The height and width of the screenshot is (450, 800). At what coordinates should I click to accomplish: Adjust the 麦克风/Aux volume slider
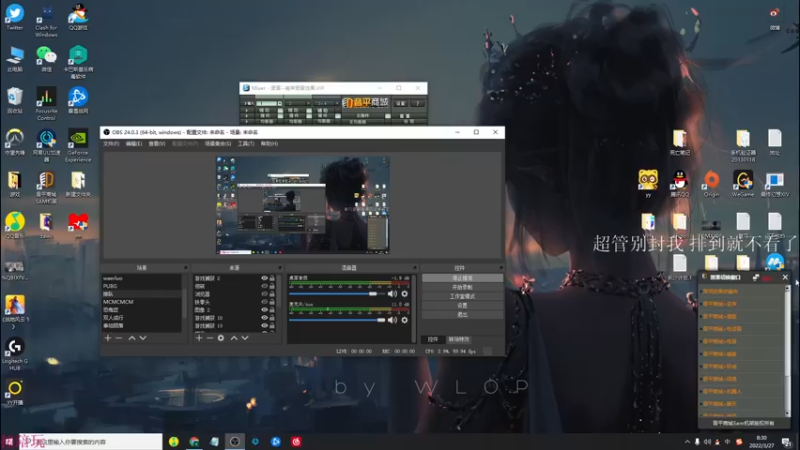[337, 320]
